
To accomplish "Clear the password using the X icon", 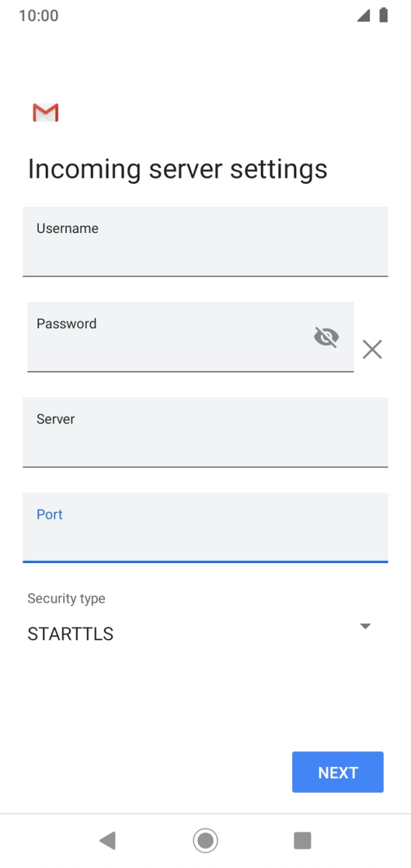I will pos(372,349).
